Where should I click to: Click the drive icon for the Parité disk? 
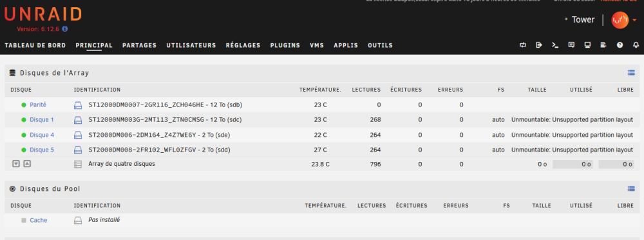(x=78, y=105)
